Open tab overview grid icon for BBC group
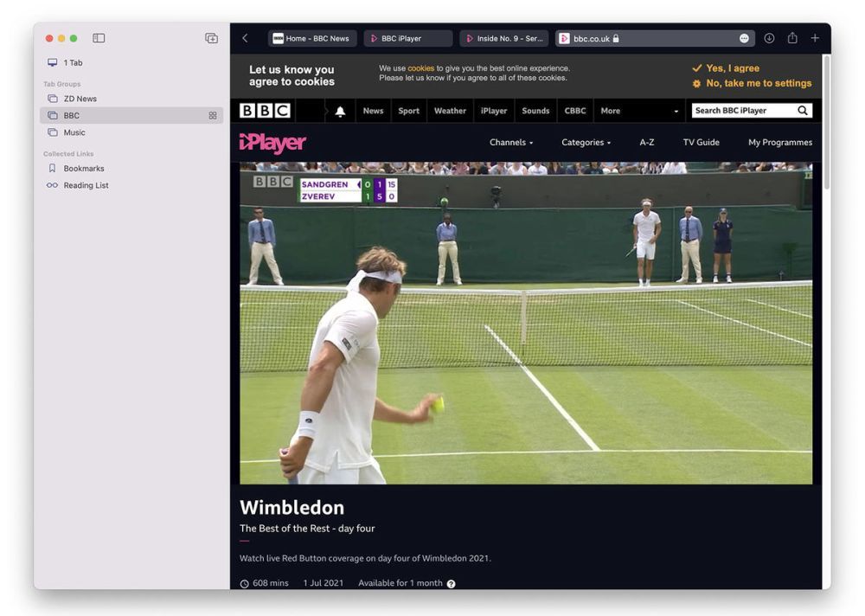 [213, 115]
